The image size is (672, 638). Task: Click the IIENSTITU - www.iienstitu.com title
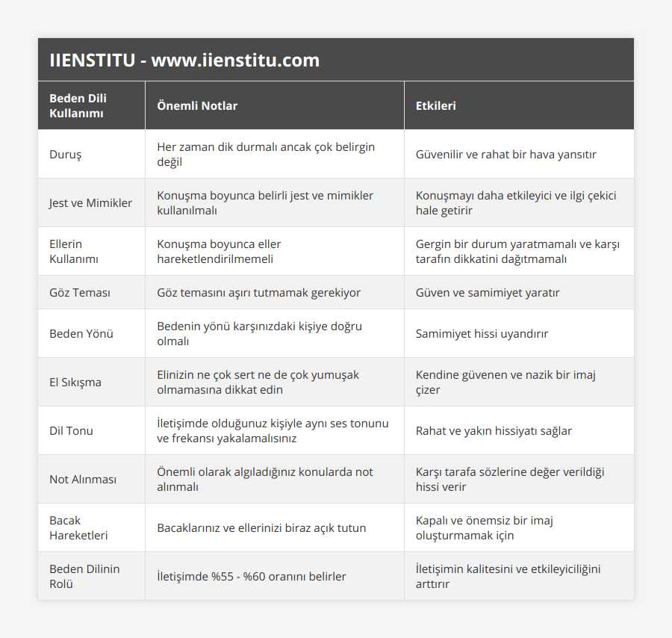[x=184, y=61]
